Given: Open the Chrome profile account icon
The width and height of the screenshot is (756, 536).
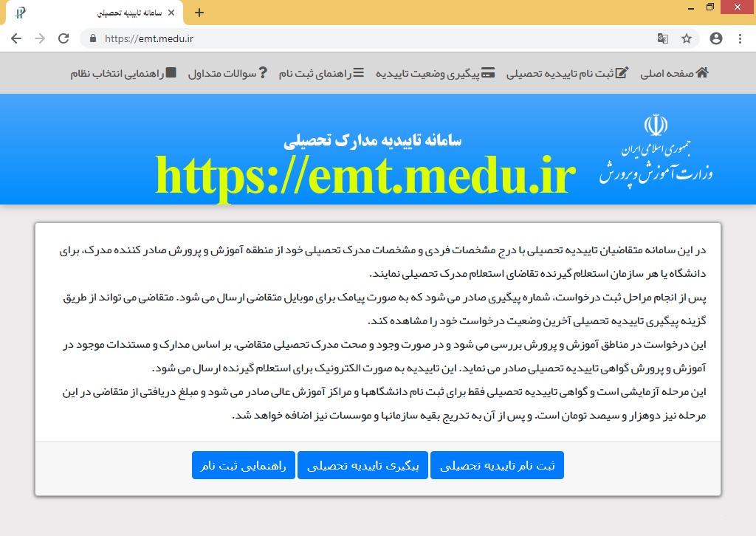Looking at the screenshot, I should [x=715, y=38].
